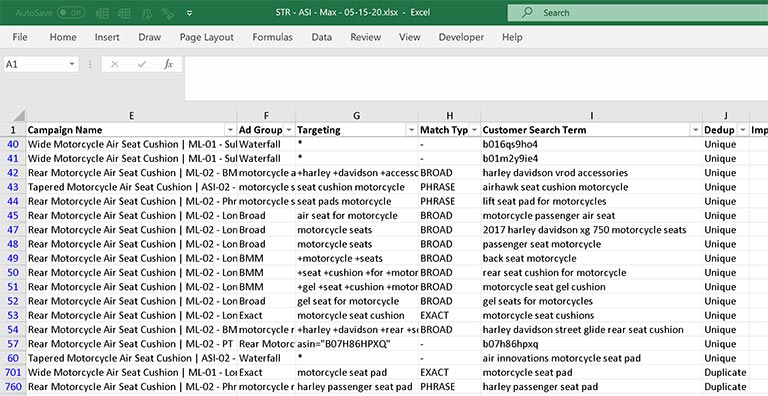Select column H header
Viewport: 768px width, 396px height.
pyautogui.click(x=450, y=116)
